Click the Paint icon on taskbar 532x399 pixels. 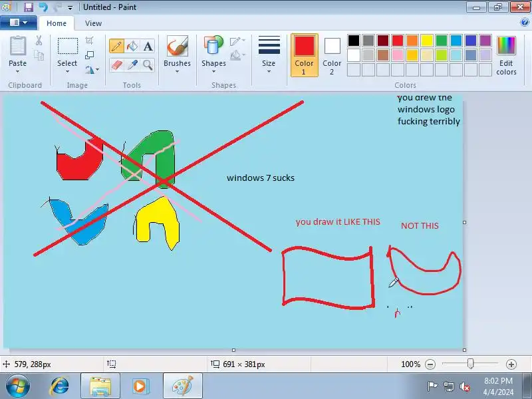pyautogui.click(x=182, y=386)
